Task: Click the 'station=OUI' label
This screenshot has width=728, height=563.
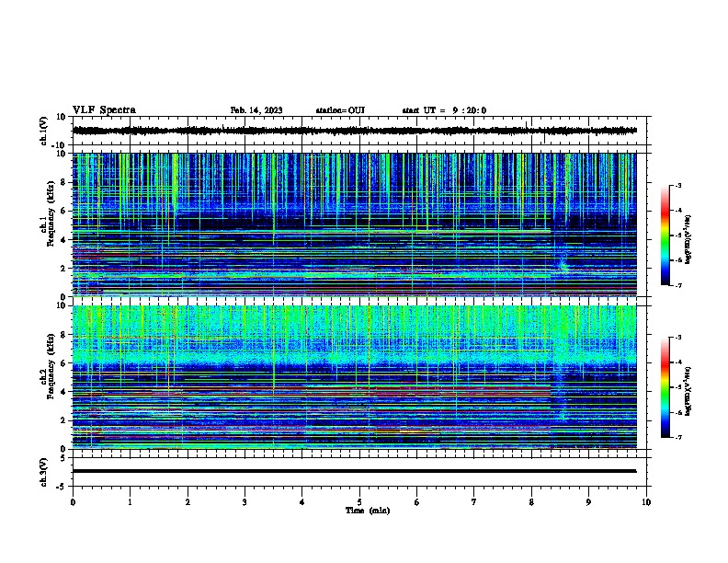Action: coord(340,110)
